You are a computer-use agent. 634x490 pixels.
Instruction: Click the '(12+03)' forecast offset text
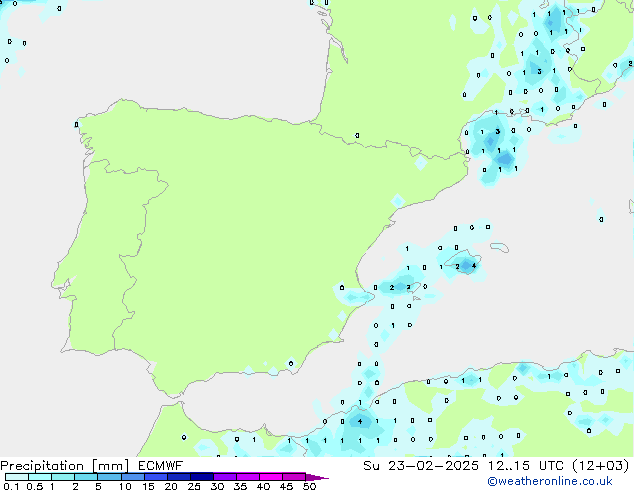(601, 466)
